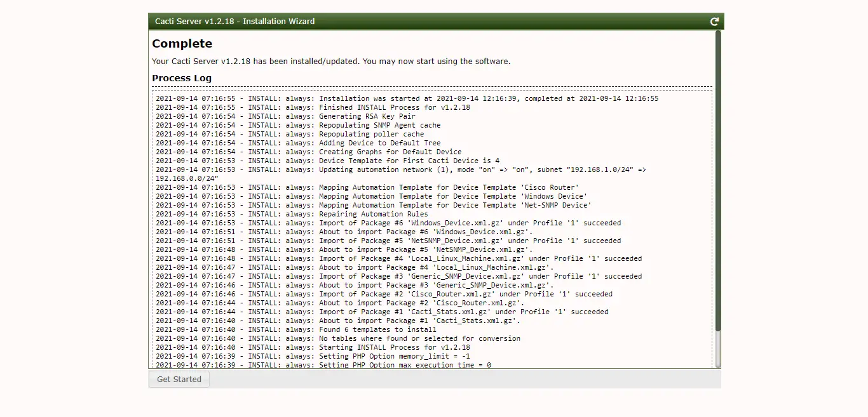The width and height of the screenshot is (868, 417).
Task: Click the Cacti Server v1.2.18 Installation Wizard title
Action: pos(235,22)
